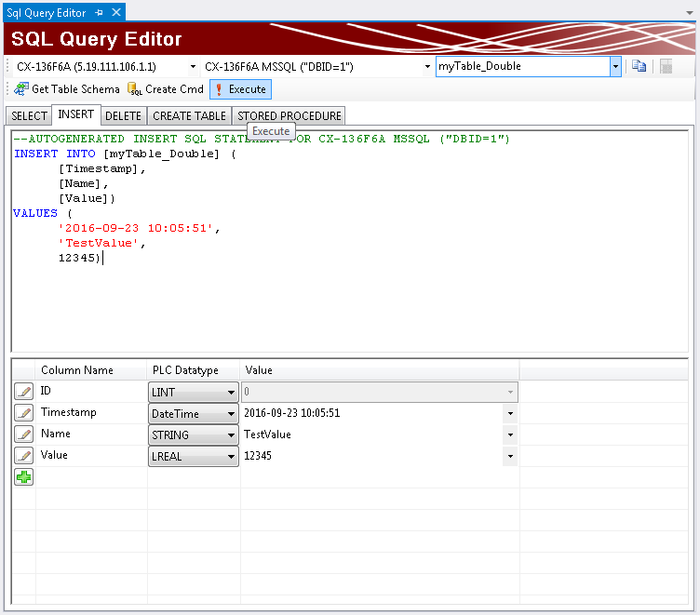Click the Timestamp value field 2016-09-23 10:05:51
700x615 pixels.
click(372, 413)
